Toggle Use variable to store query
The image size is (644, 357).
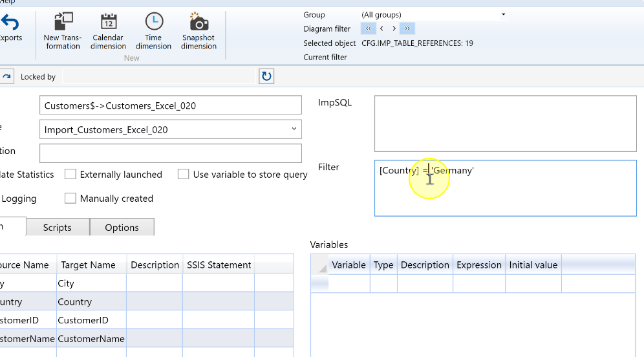[183, 174]
